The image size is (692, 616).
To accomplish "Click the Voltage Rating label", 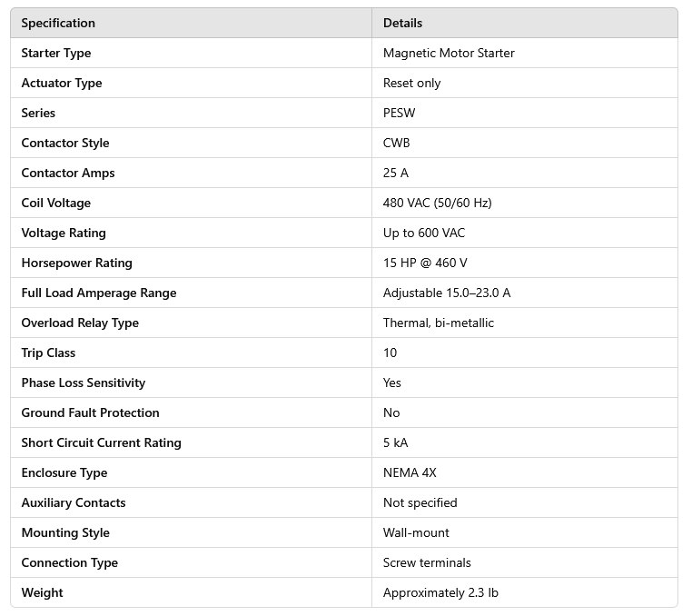I will 64,233.
